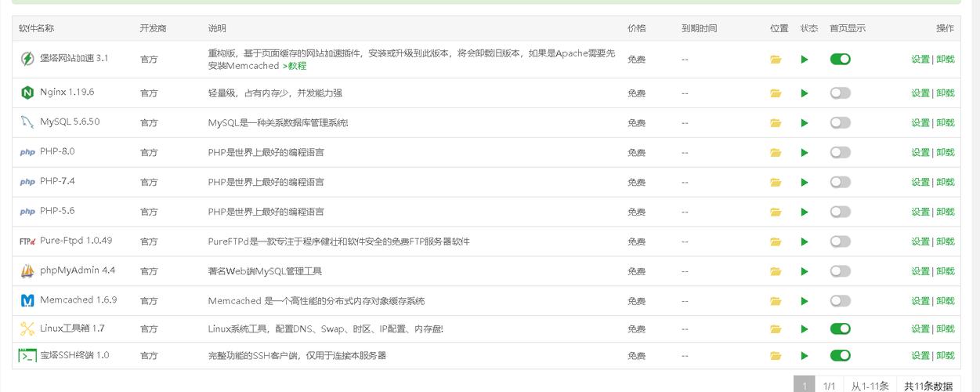Click the run status icon for MySQL 5.6.50
The width and height of the screenshot is (980, 392).
tap(805, 123)
